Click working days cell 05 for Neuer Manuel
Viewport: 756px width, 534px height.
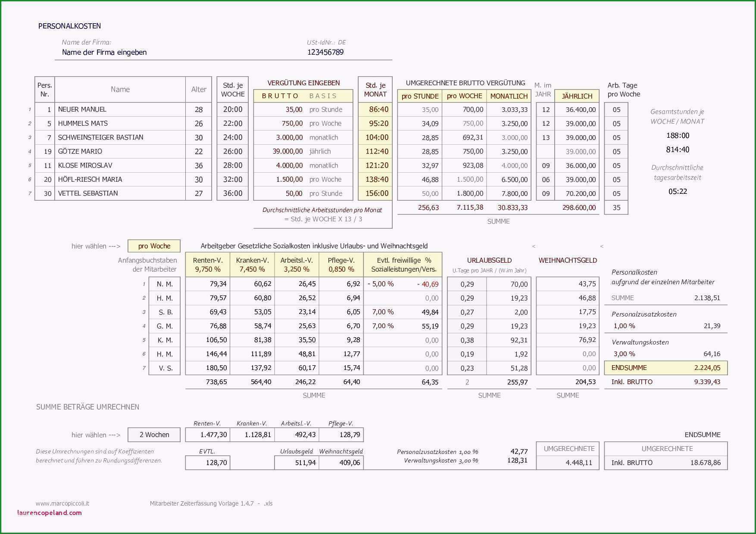(x=616, y=109)
